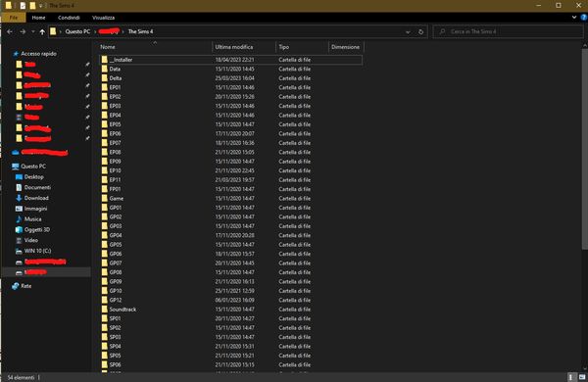588x382 pixels.
Task: Switch to the large icons view button
Action: [x=582, y=377]
